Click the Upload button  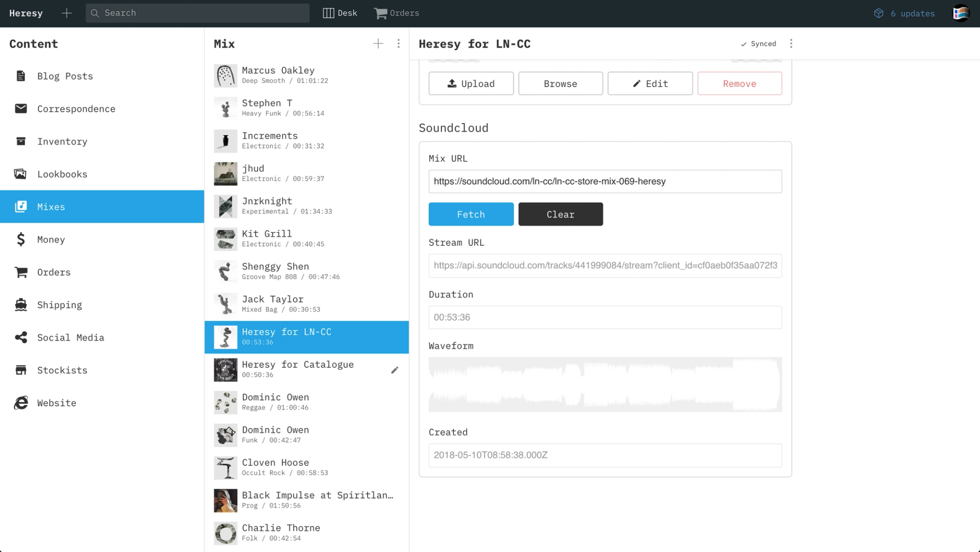(471, 84)
